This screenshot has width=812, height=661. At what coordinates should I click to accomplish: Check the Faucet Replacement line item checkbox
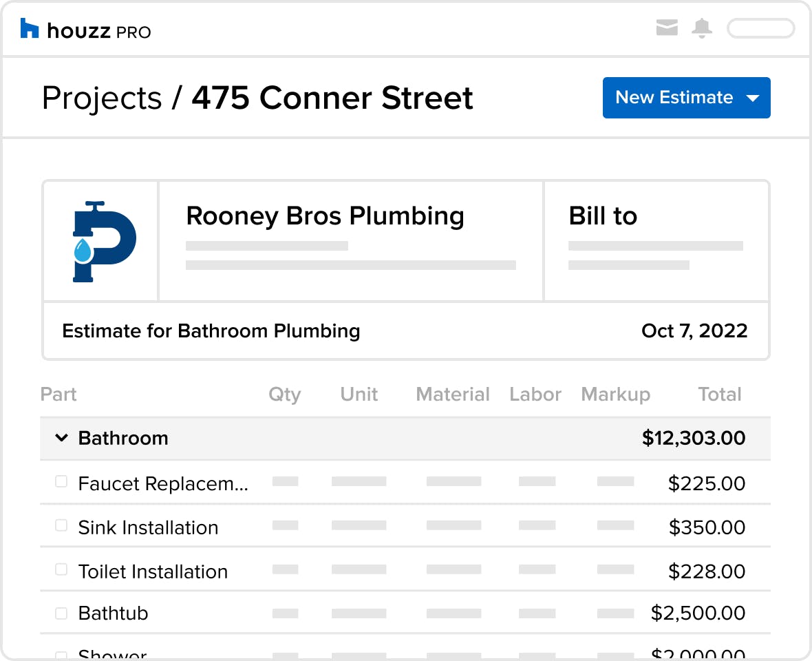point(61,483)
